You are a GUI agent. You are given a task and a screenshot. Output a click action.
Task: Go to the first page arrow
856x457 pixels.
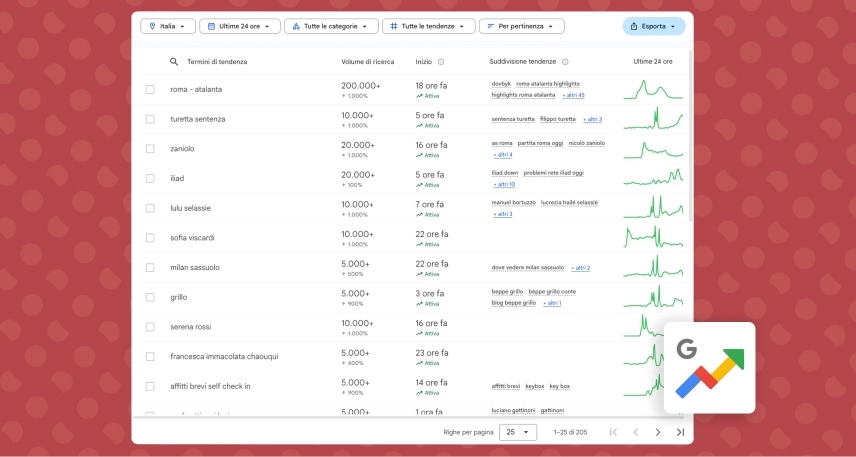coord(613,432)
